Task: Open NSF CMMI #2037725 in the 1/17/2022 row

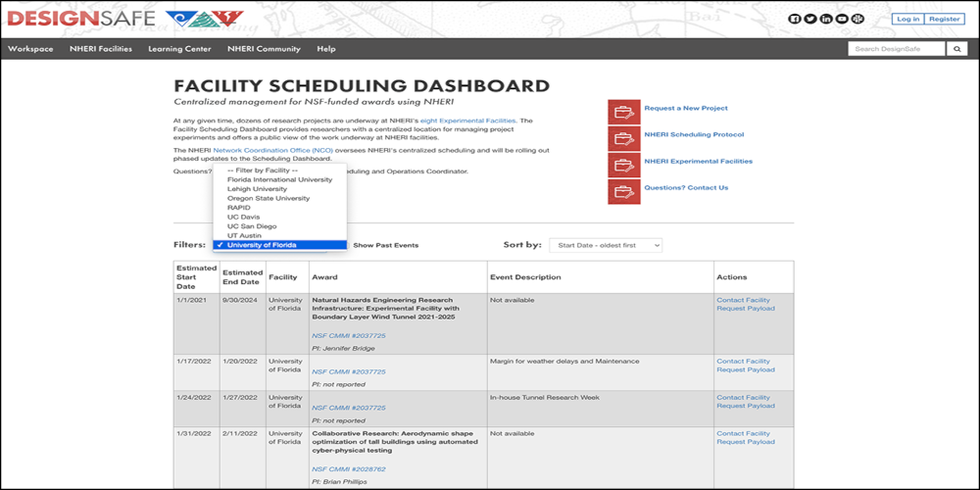Action: tap(349, 371)
